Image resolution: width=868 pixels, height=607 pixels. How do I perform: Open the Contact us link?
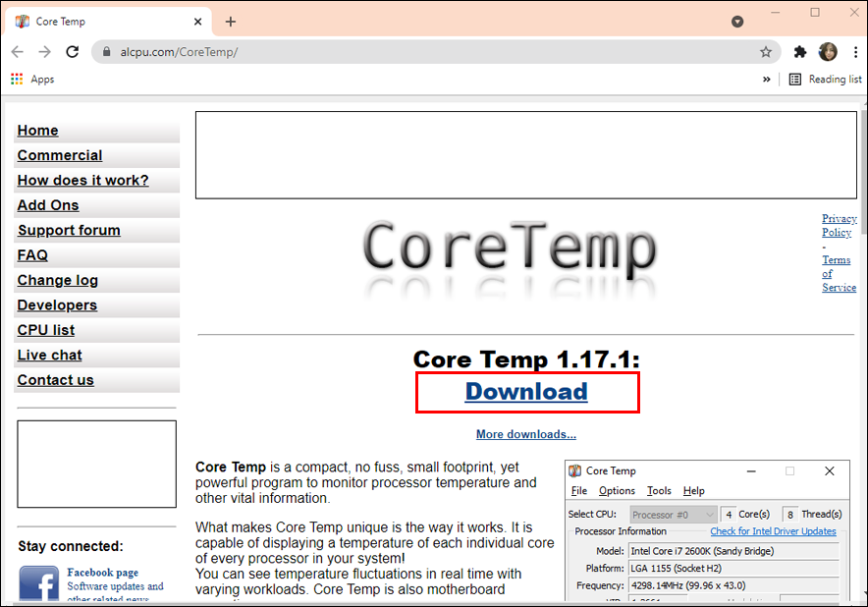(x=55, y=379)
